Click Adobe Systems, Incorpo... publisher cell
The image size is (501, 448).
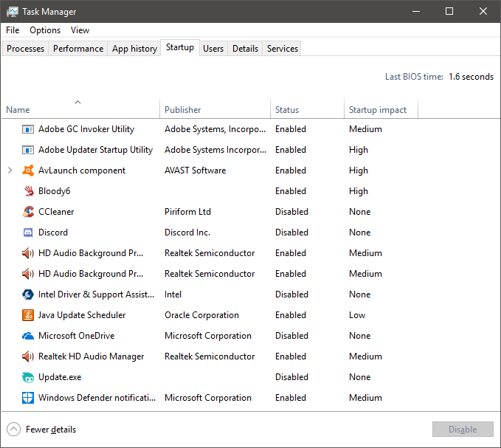coord(215,129)
